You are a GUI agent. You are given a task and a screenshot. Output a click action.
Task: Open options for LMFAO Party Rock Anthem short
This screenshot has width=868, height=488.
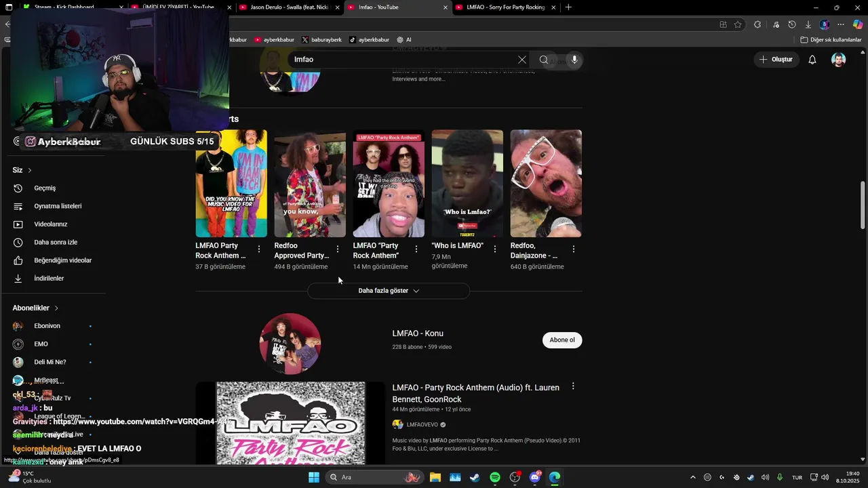[x=258, y=249]
